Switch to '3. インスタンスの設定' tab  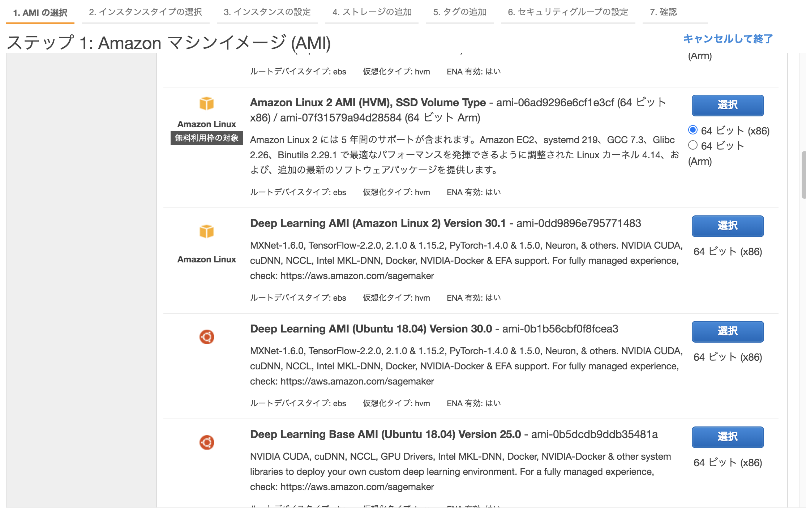coord(267,12)
